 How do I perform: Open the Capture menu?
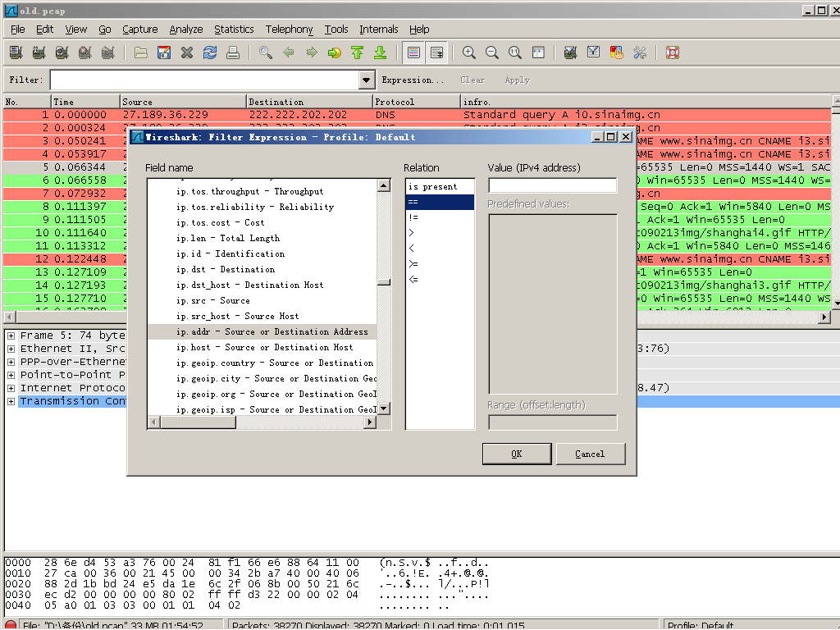click(139, 29)
